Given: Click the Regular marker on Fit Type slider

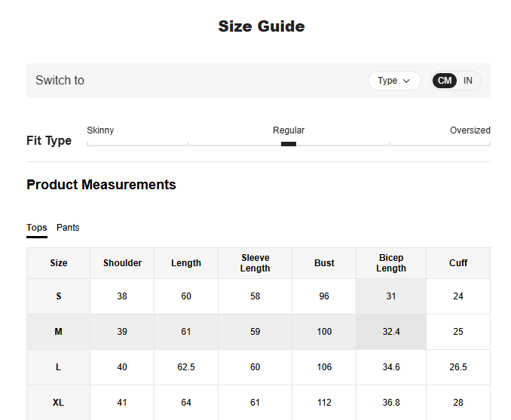Looking at the screenshot, I should click(289, 143).
